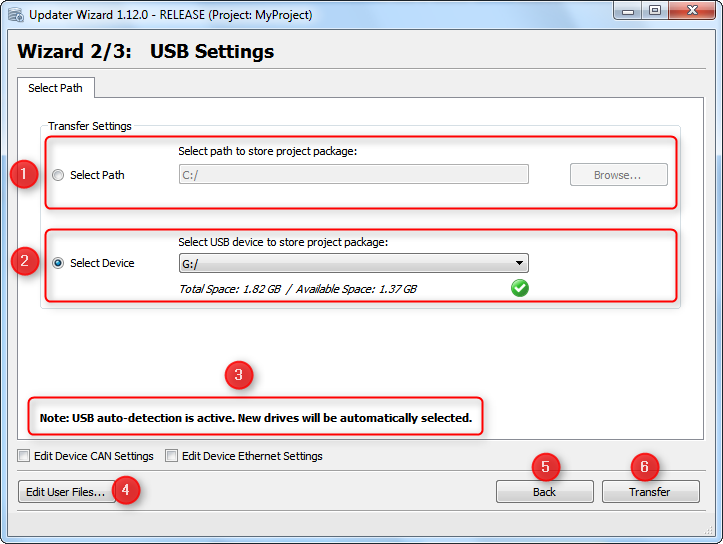This screenshot has width=723, height=544.
Task: Click the C:/ path input field
Action: point(354,174)
